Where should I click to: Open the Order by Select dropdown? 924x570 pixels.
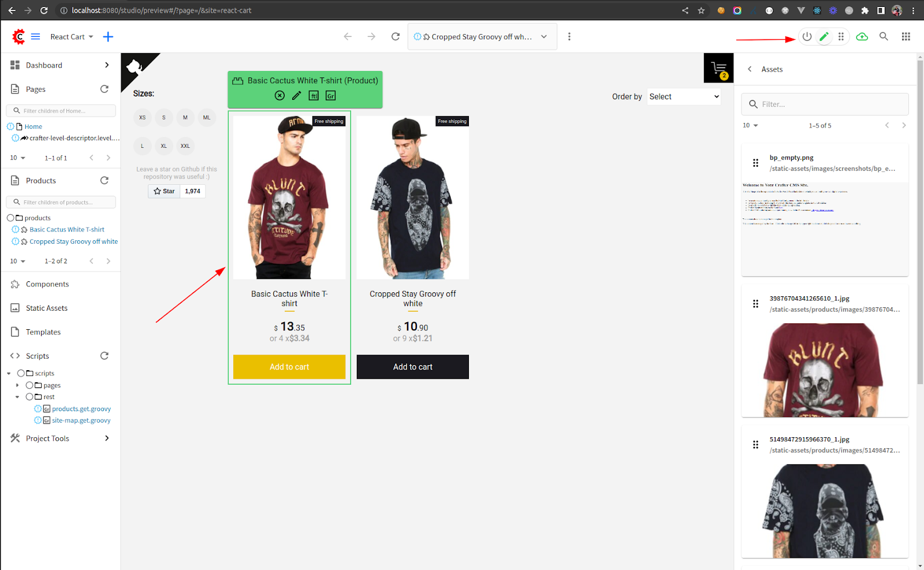684,97
